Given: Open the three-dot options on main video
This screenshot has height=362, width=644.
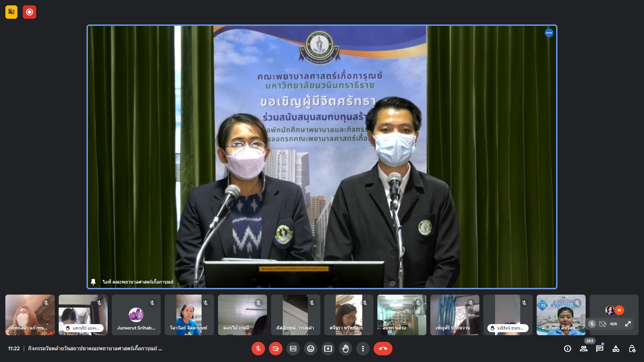Looking at the screenshot, I should [x=549, y=33].
